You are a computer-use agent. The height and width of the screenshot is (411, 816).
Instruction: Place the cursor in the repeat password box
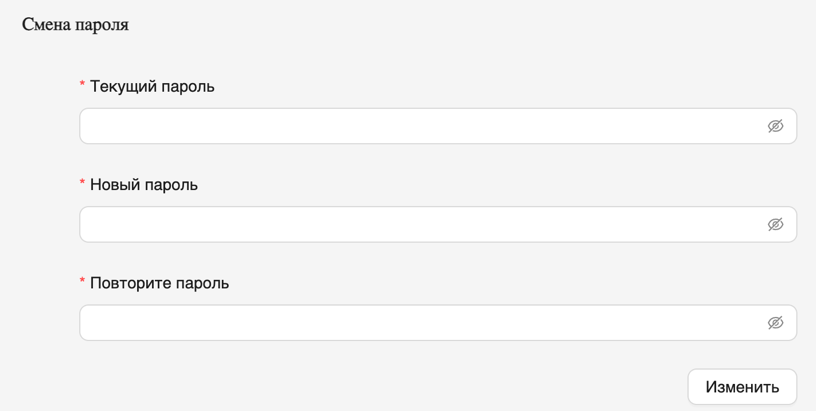point(420,322)
